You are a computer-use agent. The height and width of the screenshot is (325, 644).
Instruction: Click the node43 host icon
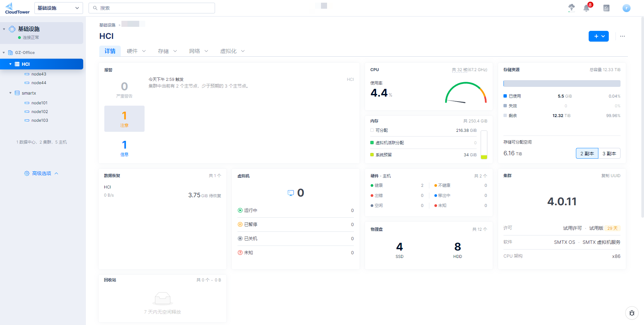pos(27,74)
